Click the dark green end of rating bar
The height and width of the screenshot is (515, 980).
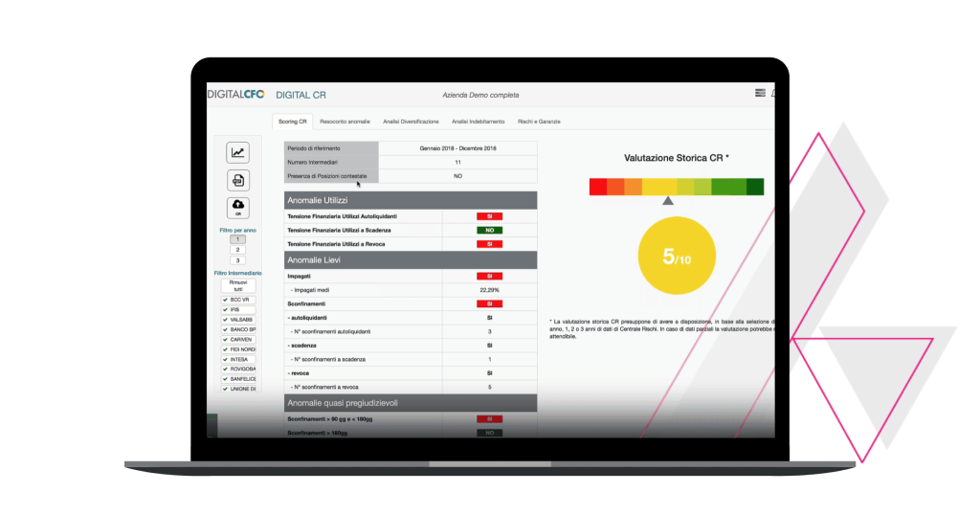coord(755,187)
